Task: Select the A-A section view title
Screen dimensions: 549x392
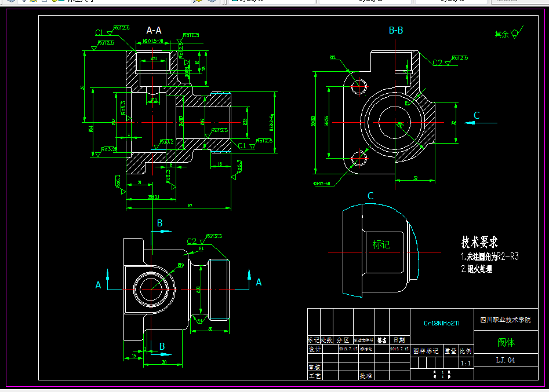Action: point(154,31)
